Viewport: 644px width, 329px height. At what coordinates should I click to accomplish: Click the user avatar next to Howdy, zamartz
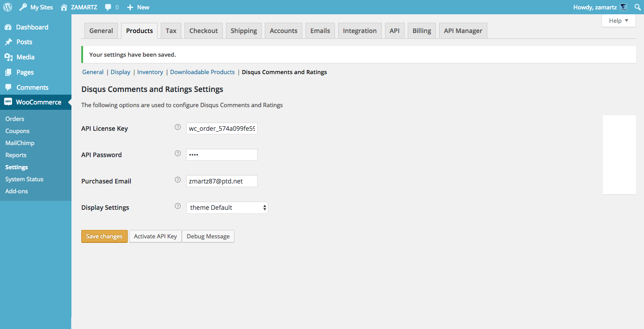point(623,7)
